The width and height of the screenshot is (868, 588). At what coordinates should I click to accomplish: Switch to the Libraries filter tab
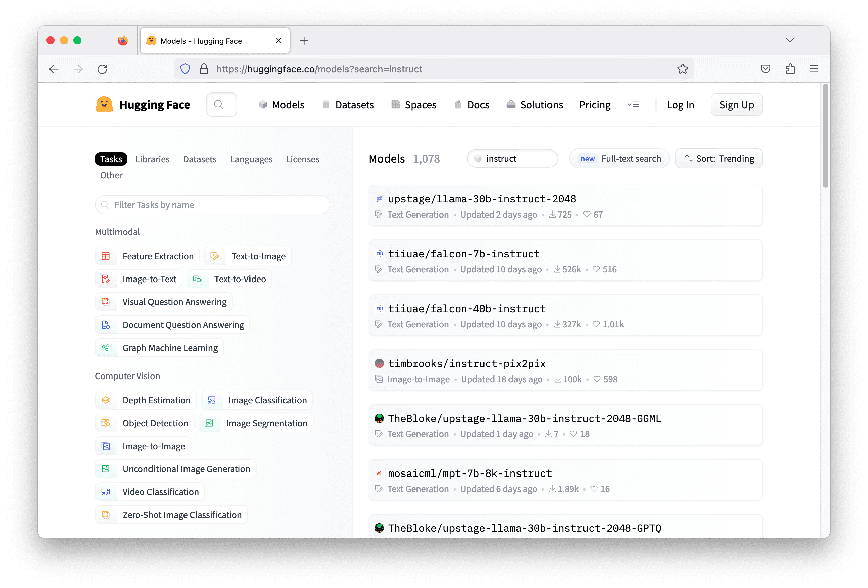(x=153, y=159)
